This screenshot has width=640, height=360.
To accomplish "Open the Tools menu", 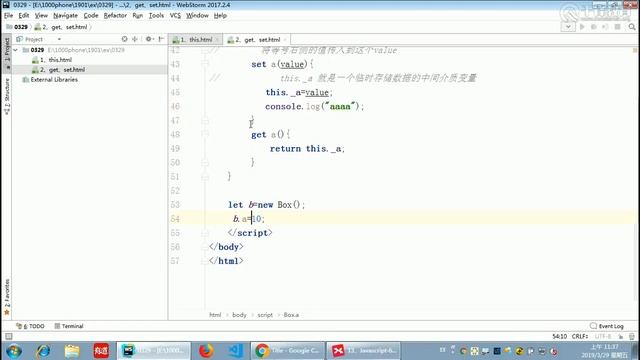I will (156, 16).
